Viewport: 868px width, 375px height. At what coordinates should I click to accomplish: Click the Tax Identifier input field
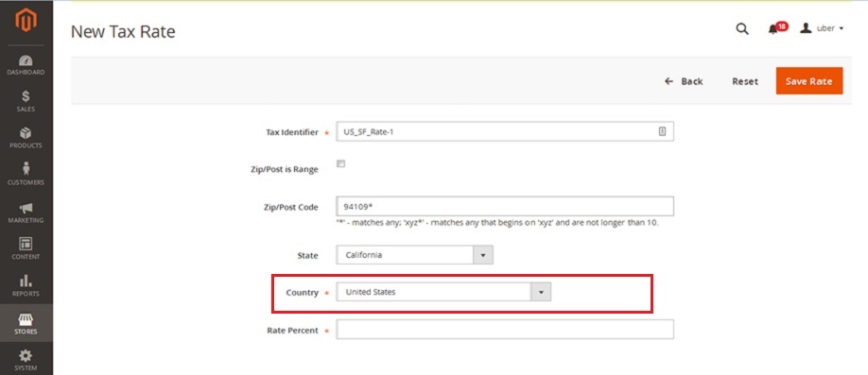[504, 131]
